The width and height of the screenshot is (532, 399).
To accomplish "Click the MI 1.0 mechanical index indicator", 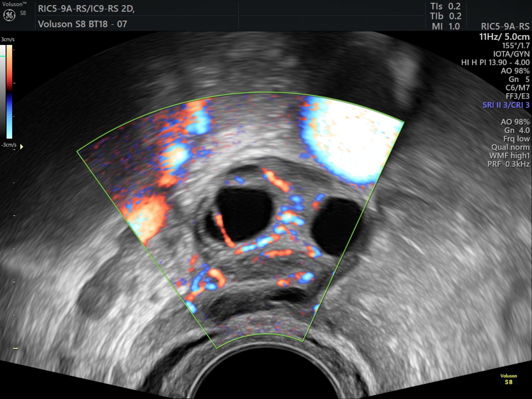I will coord(445,26).
